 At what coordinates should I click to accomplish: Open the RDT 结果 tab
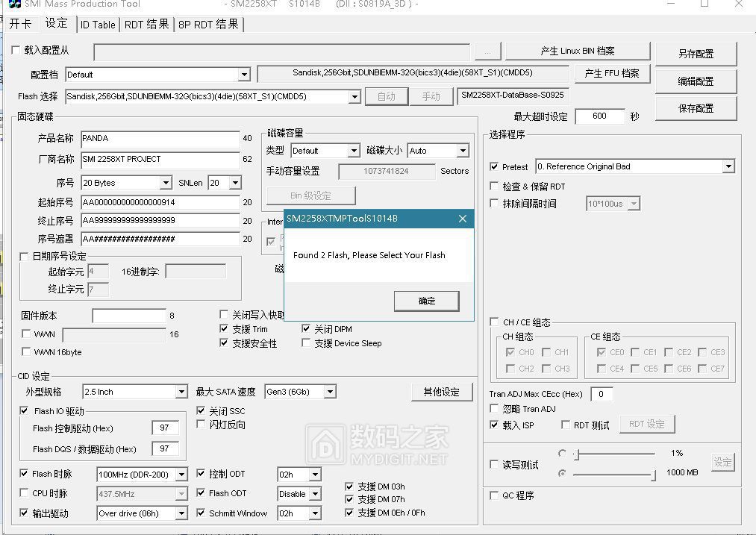coord(146,25)
